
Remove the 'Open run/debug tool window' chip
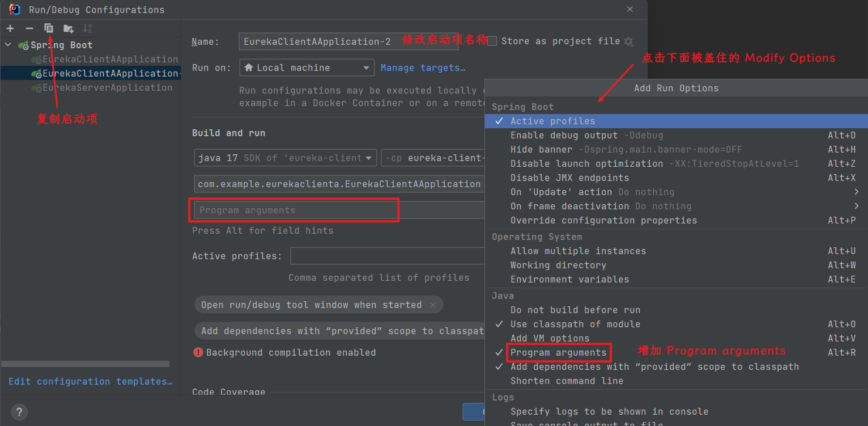433,305
